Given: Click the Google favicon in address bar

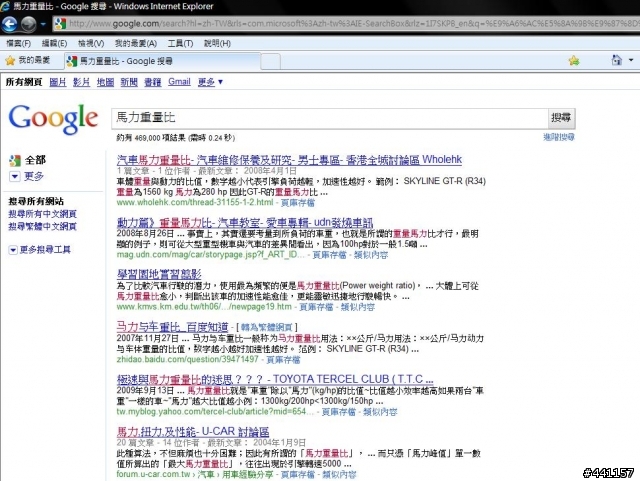Looking at the screenshot, I should pos(60,24).
